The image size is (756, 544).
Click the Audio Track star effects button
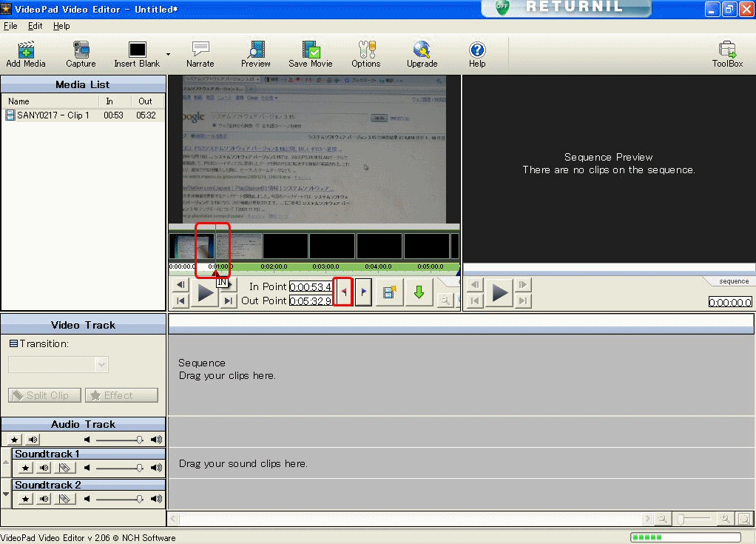[x=15, y=440]
